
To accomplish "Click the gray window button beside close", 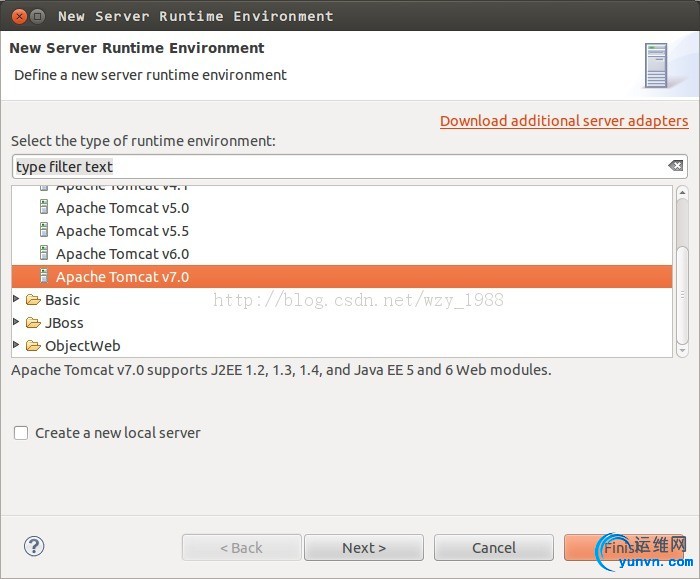I will coord(38,17).
